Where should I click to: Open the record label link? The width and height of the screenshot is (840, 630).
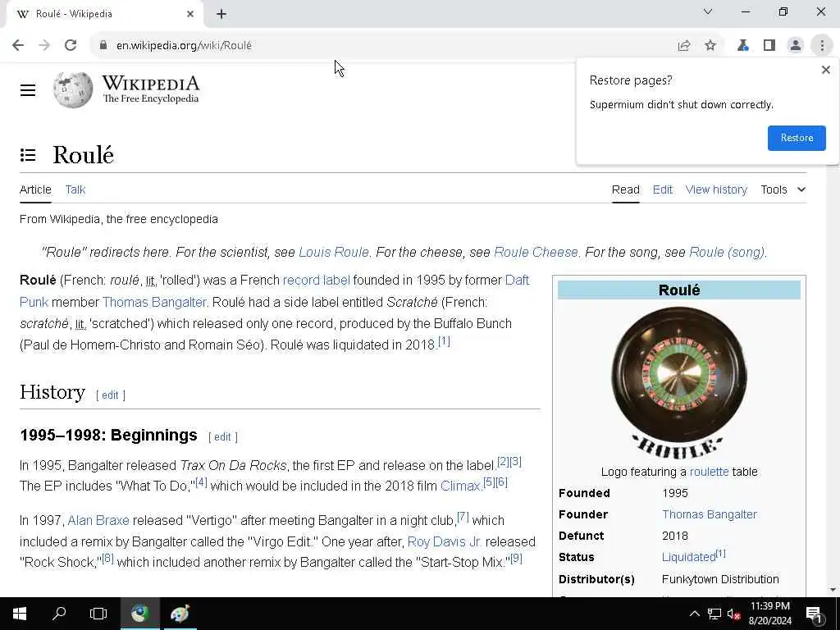(316, 281)
